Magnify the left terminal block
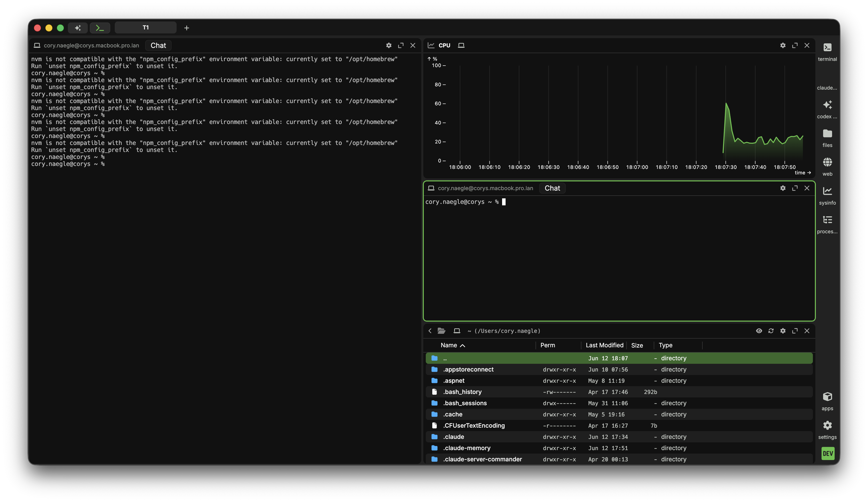The image size is (868, 502). [401, 45]
